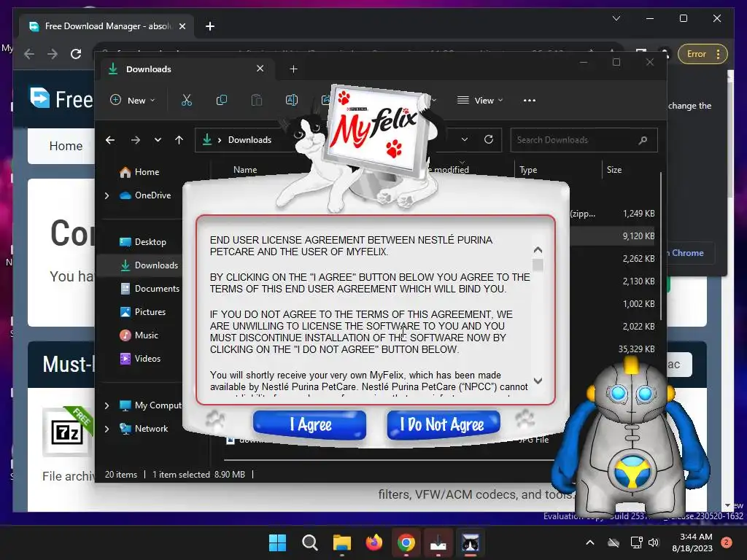The height and width of the screenshot is (560, 747).
Task: Select Network in Explorer sidebar
Action: 144,429
